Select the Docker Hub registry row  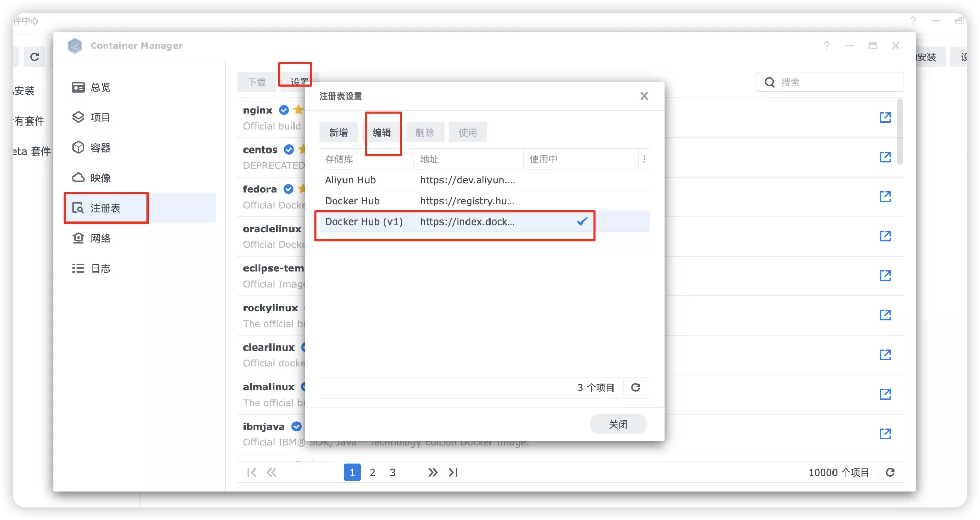point(484,201)
